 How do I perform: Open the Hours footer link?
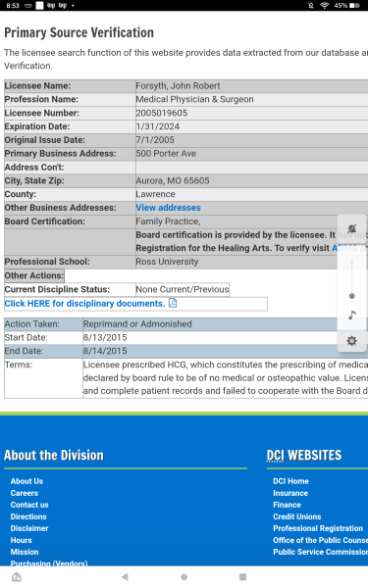pyautogui.click(x=21, y=540)
